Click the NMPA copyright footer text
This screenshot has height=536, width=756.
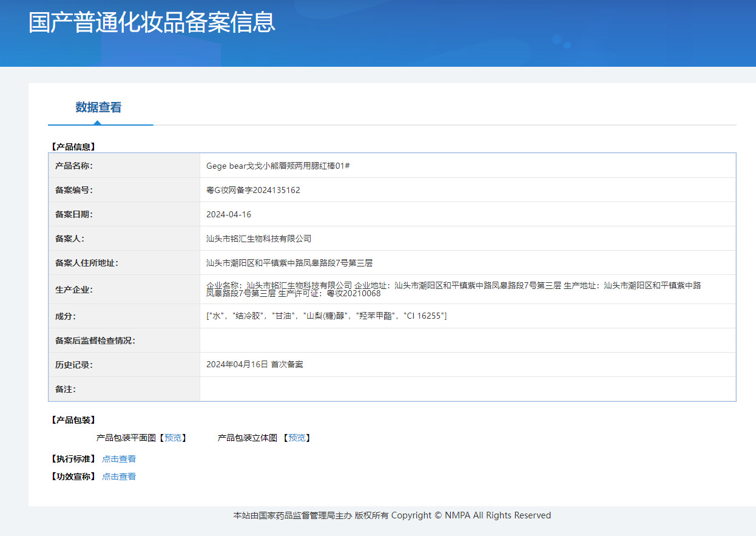[392, 515]
